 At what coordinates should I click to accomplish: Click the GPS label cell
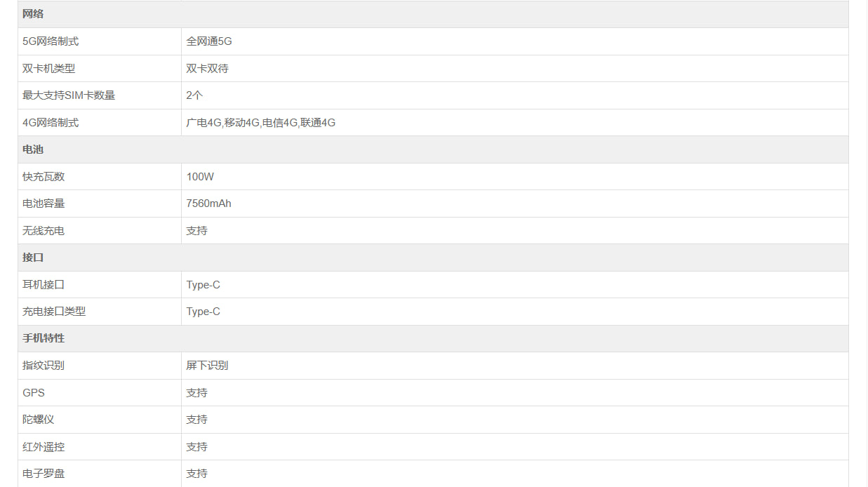34,393
